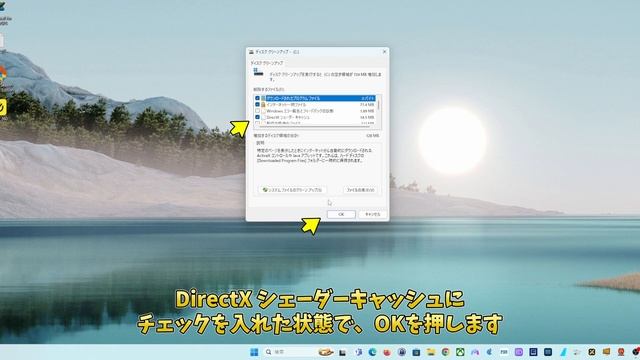Click the search highlight image in taskbar
Viewport: 640px width, 360px height.
(x=326, y=352)
